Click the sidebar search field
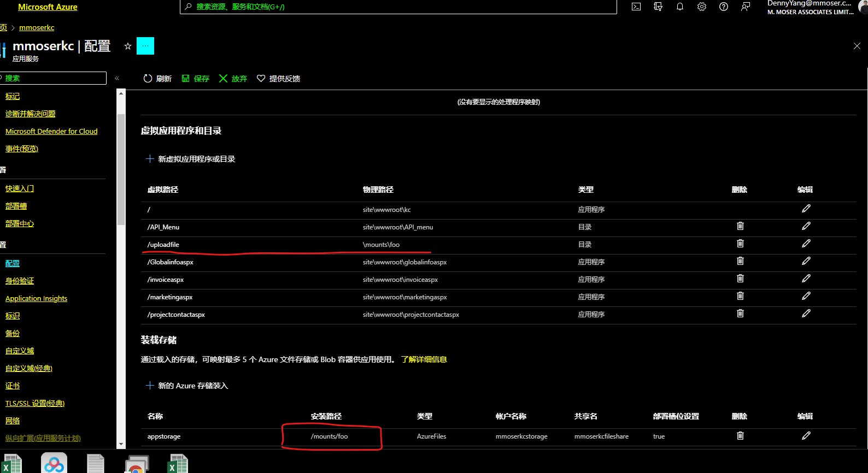This screenshot has height=473, width=868. 53,78
